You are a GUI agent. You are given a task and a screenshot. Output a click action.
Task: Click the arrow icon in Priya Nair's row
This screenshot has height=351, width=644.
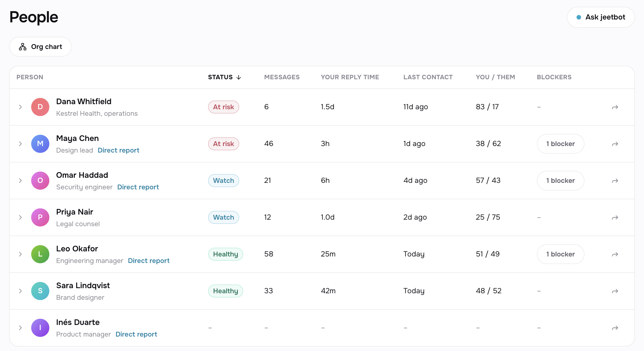[x=615, y=217]
